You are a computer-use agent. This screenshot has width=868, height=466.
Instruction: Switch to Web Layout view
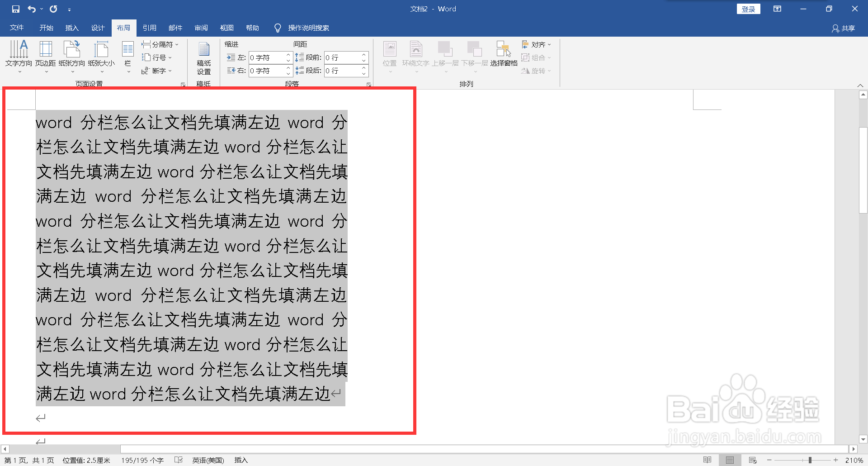tap(753, 460)
